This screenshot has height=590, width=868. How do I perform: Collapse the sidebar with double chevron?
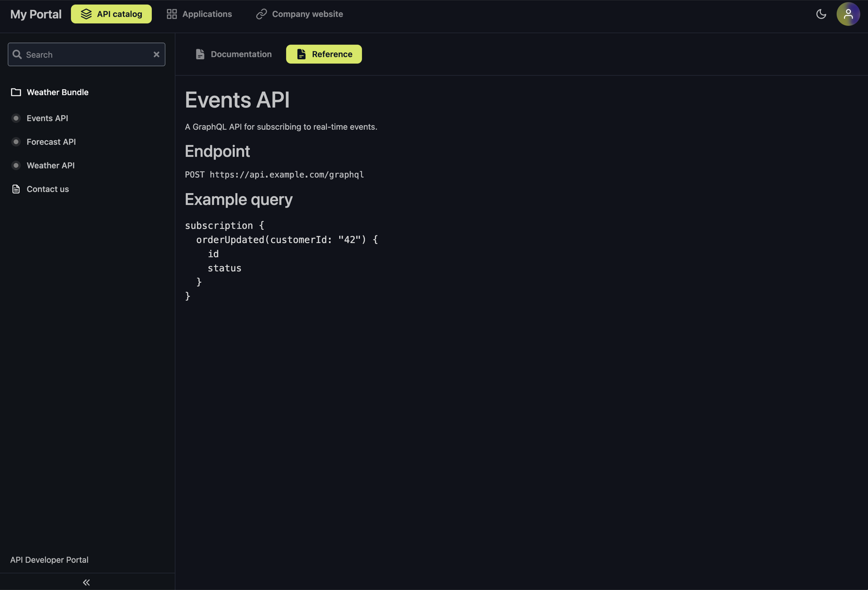click(x=86, y=582)
